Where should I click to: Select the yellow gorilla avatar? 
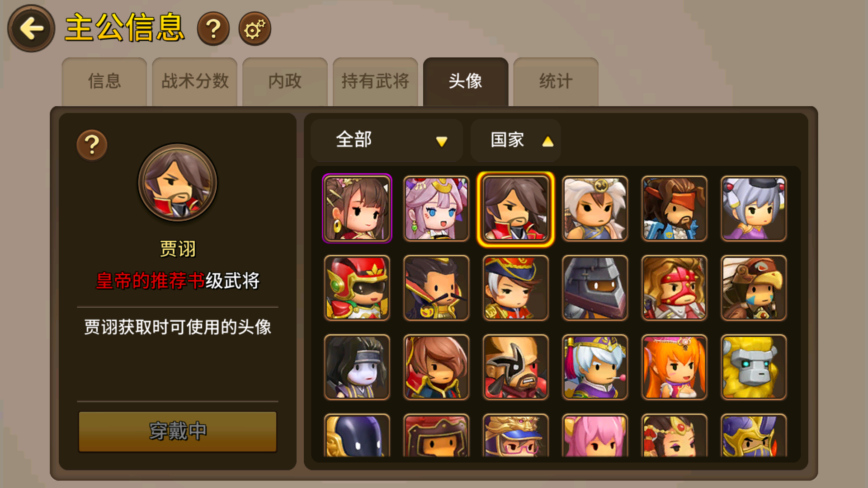coord(754,367)
